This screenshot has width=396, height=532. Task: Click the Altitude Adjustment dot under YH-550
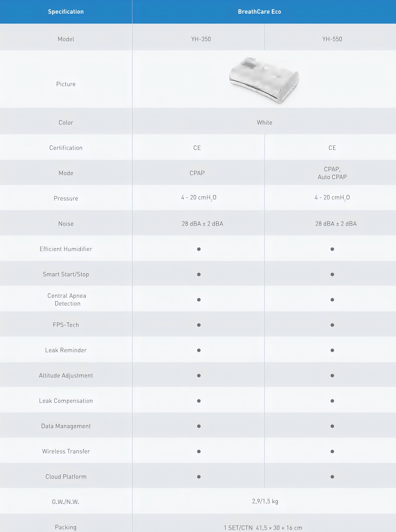[332, 376]
